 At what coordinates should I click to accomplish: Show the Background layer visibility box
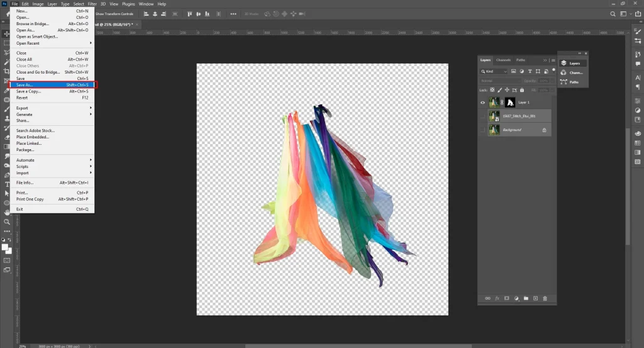click(x=483, y=130)
